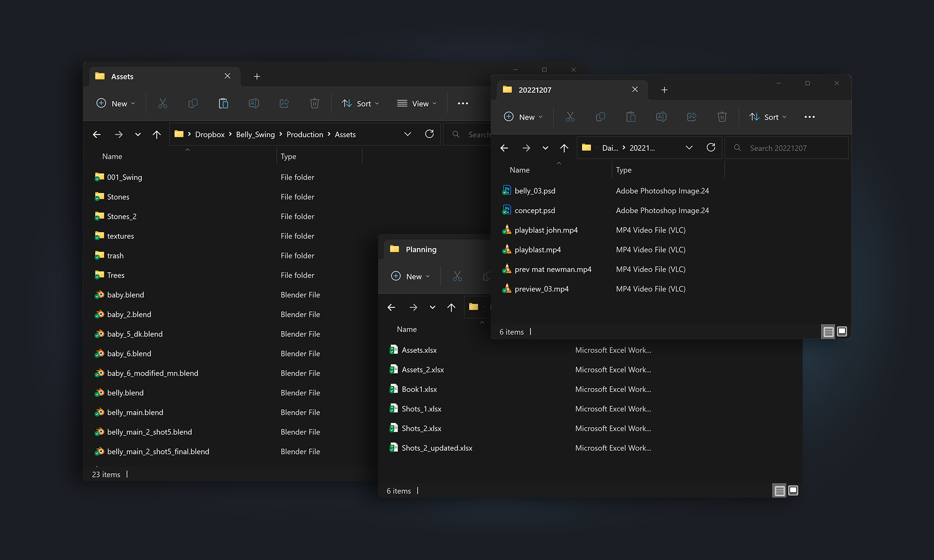Click the Share icon in the 20221207 window
Viewport: 934px width, 560px height.
coord(691,117)
